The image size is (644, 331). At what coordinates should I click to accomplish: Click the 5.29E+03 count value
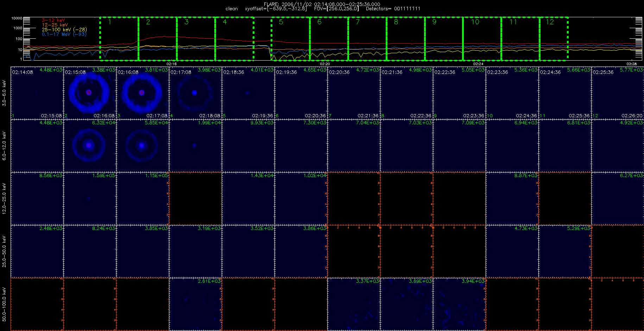[579, 229]
